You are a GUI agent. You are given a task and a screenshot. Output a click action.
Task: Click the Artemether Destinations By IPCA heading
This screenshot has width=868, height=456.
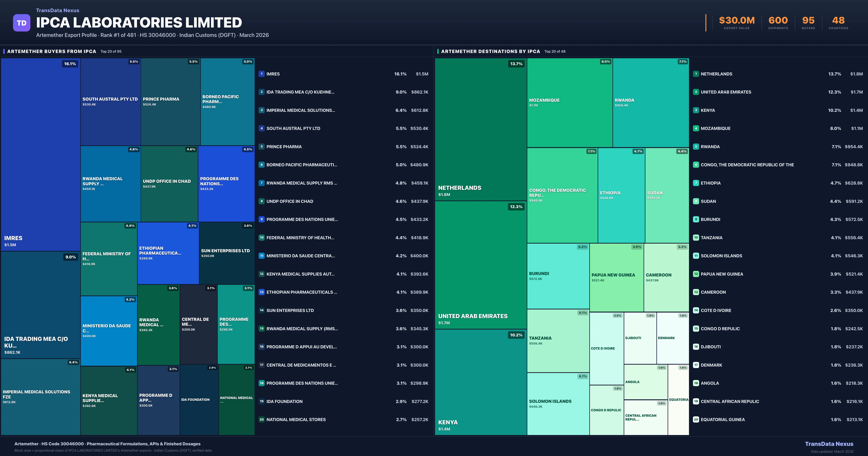point(490,51)
